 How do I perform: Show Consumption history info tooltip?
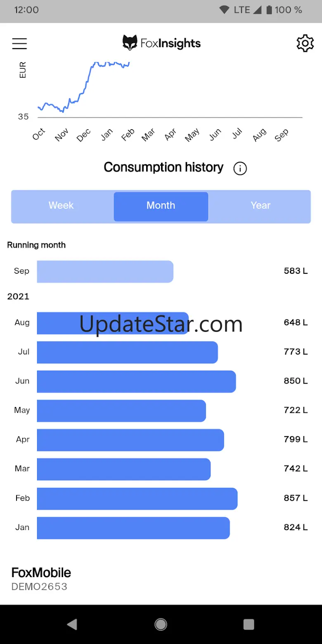(x=240, y=168)
